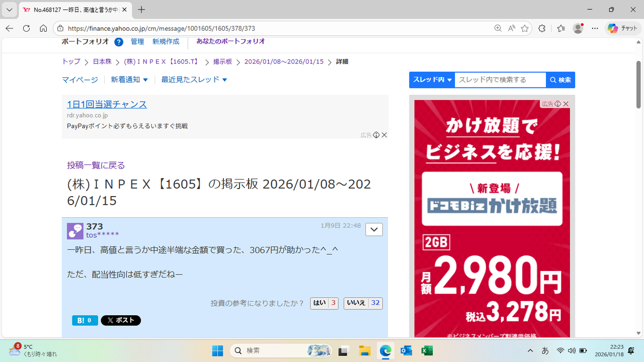Click the Hatena bookmark B! button
644x362 pixels.
click(85, 320)
